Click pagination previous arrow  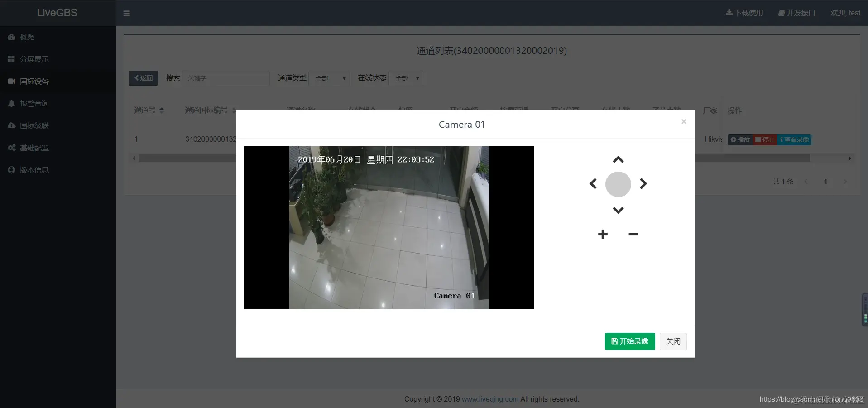[x=806, y=182]
